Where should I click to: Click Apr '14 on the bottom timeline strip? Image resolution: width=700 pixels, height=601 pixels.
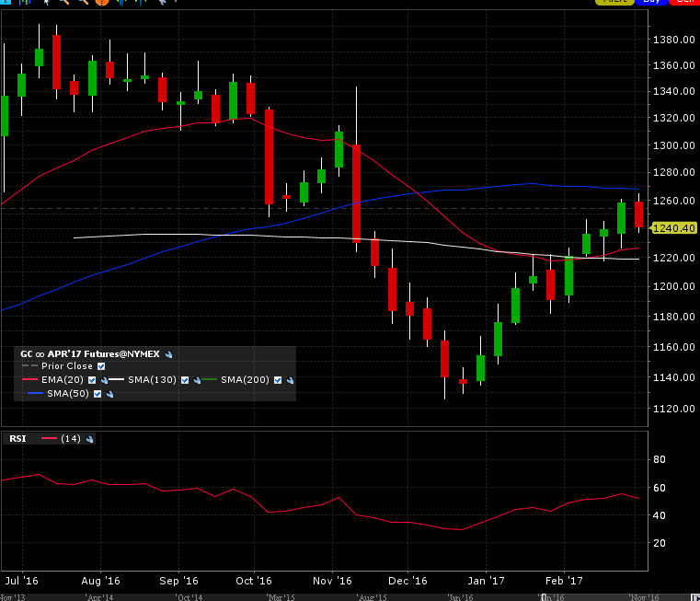point(101,596)
